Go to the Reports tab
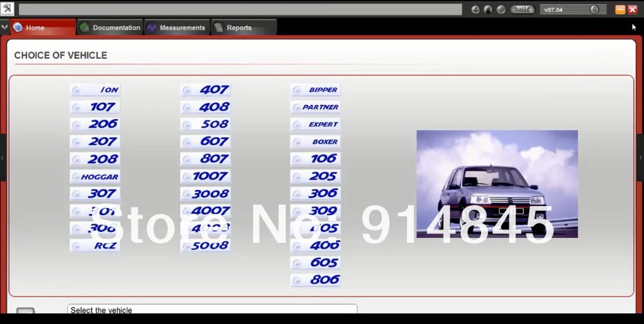Image resolution: width=644 pixels, height=324 pixels. (x=244, y=28)
